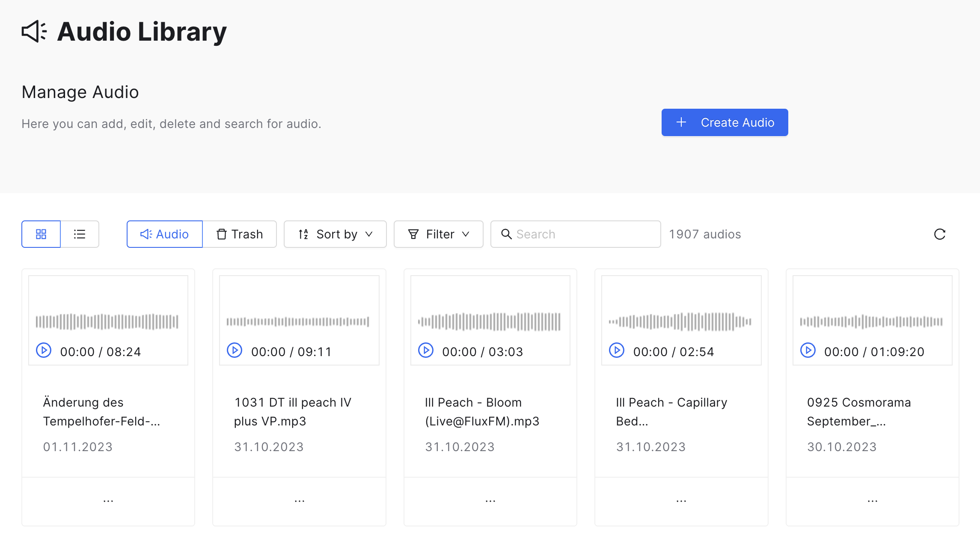Click Create Audio button
Viewport: 980px width, 541px height.
tap(725, 122)
